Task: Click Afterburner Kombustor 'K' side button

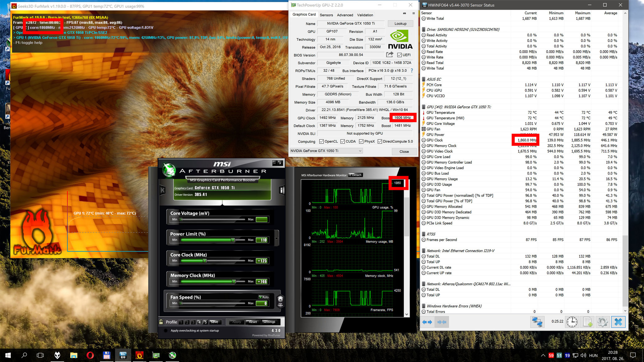Action: pyautogui.click(x=162, y=190)
